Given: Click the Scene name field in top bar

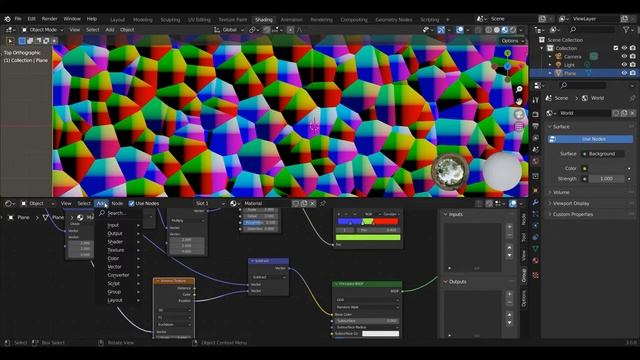Looking at the screenshot, I should click(x=512, y=19).
